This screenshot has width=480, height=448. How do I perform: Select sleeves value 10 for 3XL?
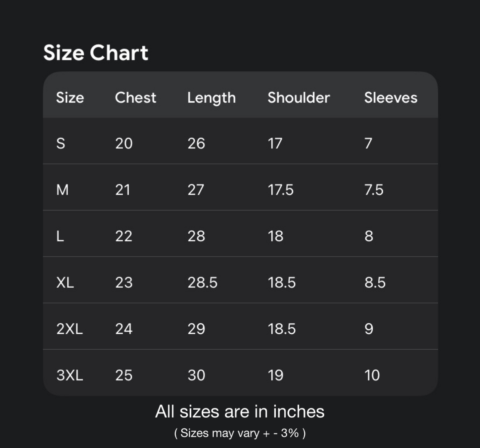pyautogui.click(x=372, y=375)
